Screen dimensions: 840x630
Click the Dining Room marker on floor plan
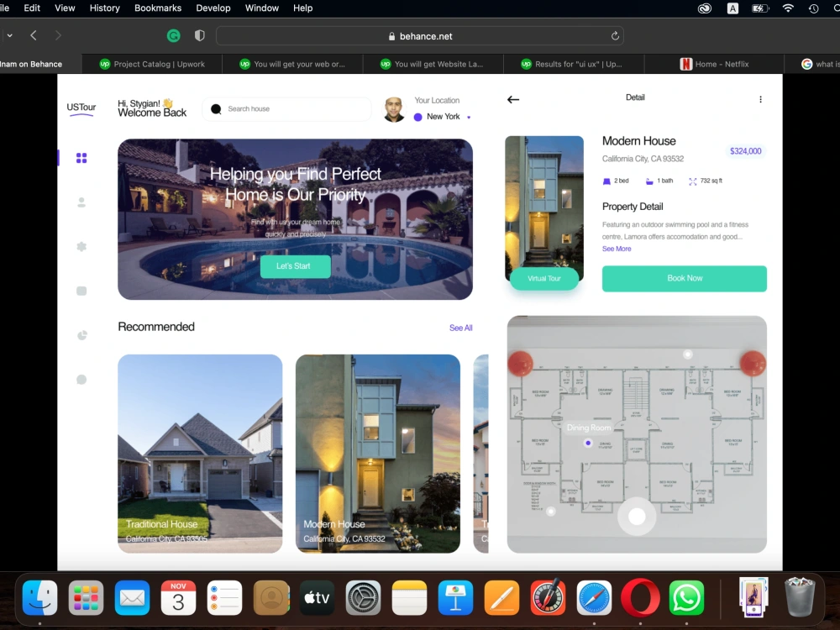[588, 443]
